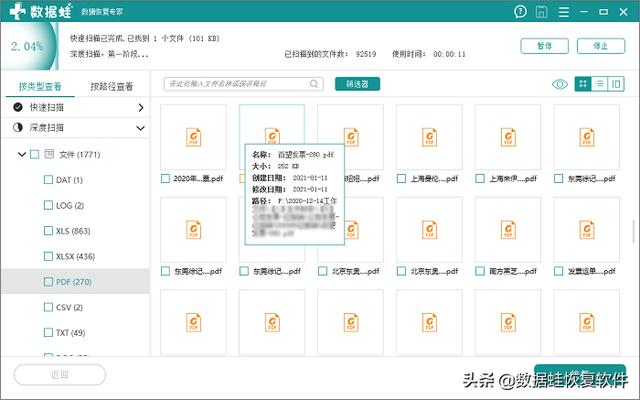Collapse the 文件 (1771) tree node
The image size is (640, 400).
[x=22, y=154]
